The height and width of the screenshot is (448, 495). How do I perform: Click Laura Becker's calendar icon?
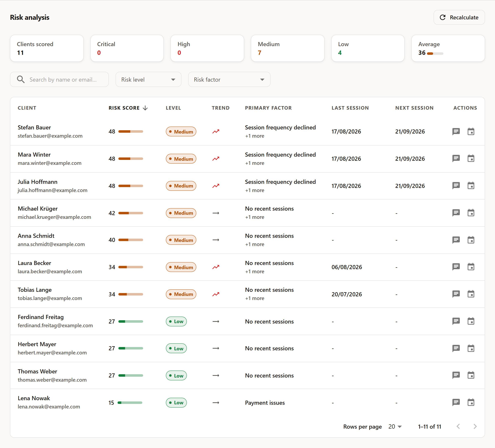pyautogui.click(x=471, y=267)
